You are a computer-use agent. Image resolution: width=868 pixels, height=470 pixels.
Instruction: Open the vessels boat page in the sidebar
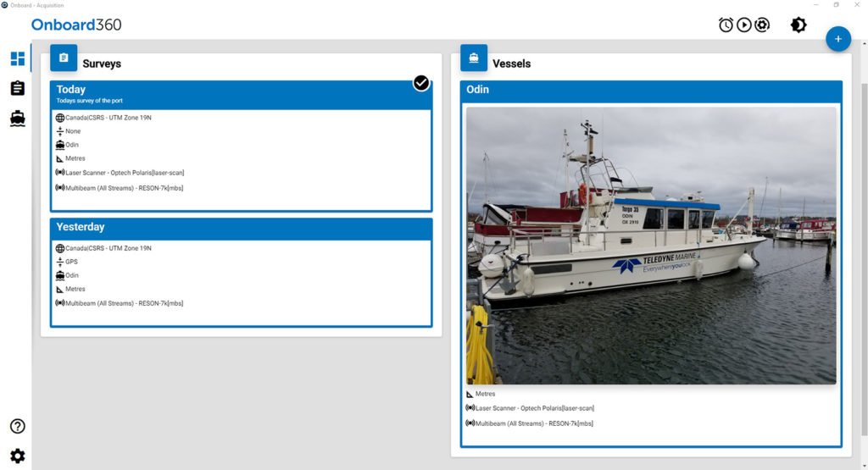pyautogui.click(x=18, y=119)
